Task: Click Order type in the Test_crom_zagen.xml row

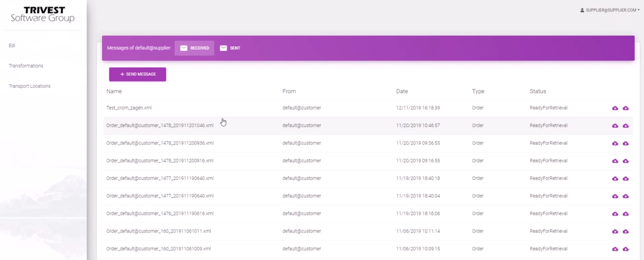Action: [x=478, y=108]
